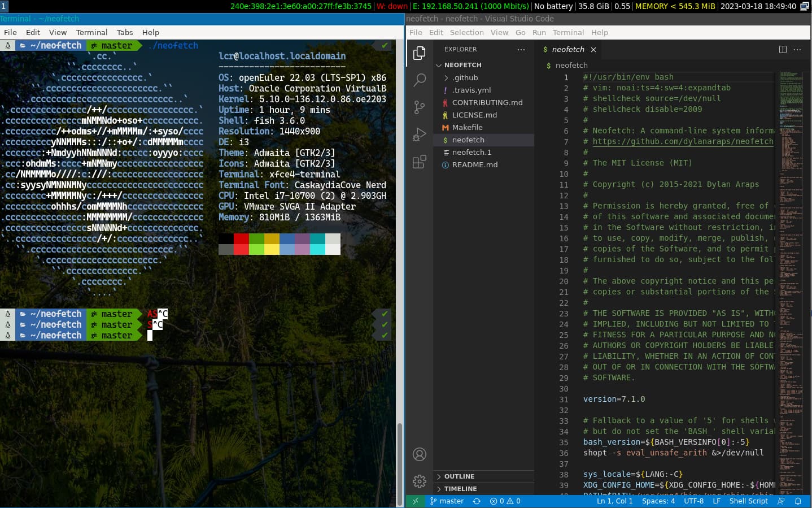
Task: Open the Extensions view icon
Action: (419, 162)
